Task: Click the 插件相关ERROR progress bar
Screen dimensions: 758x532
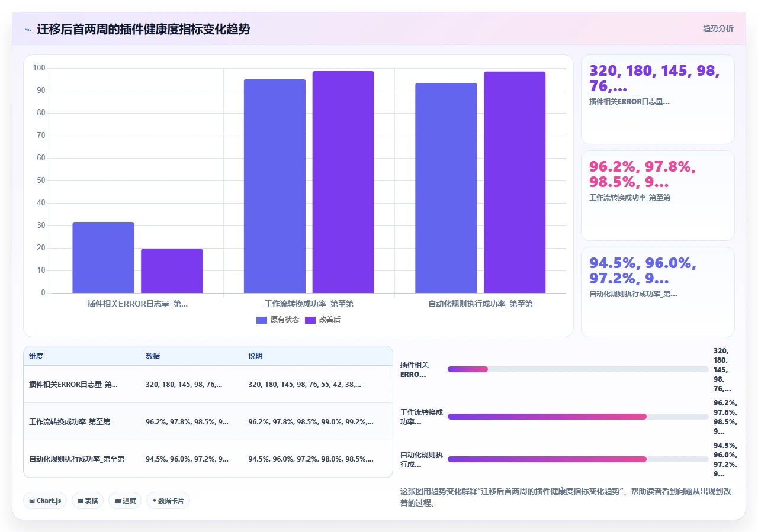Action: 578,369
